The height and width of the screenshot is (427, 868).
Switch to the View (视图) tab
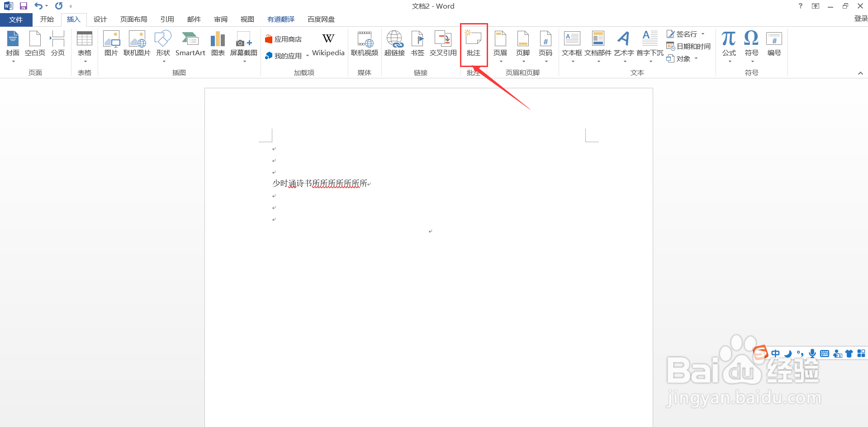[247, 19]
